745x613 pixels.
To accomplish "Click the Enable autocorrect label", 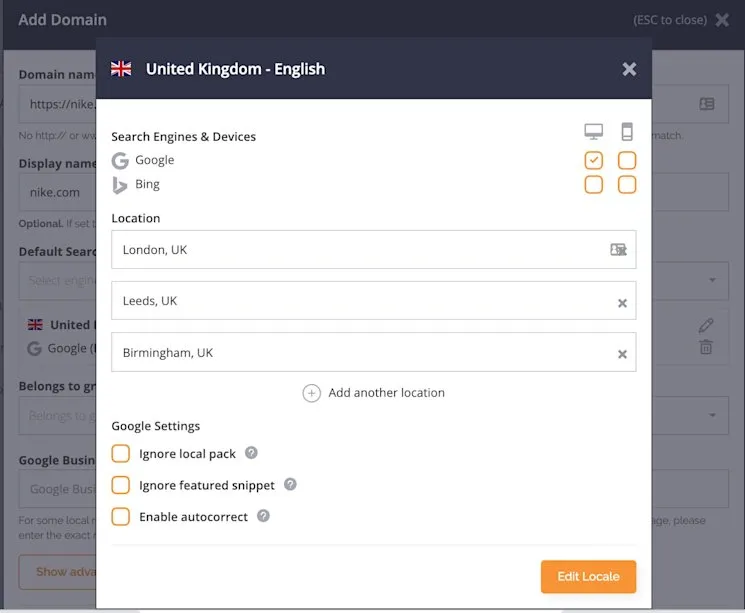I will 193,517.
